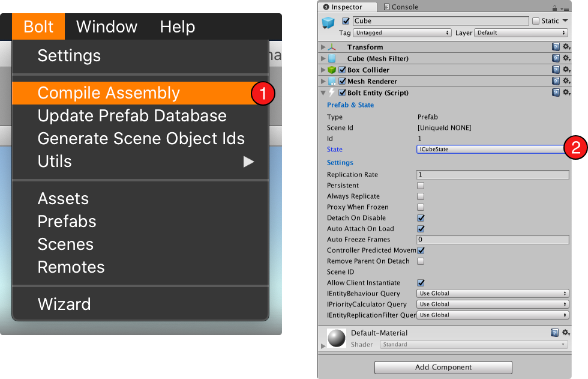Click the Mesh Filter grid icon
Screen dimensions: 588x379
point(332,58)
